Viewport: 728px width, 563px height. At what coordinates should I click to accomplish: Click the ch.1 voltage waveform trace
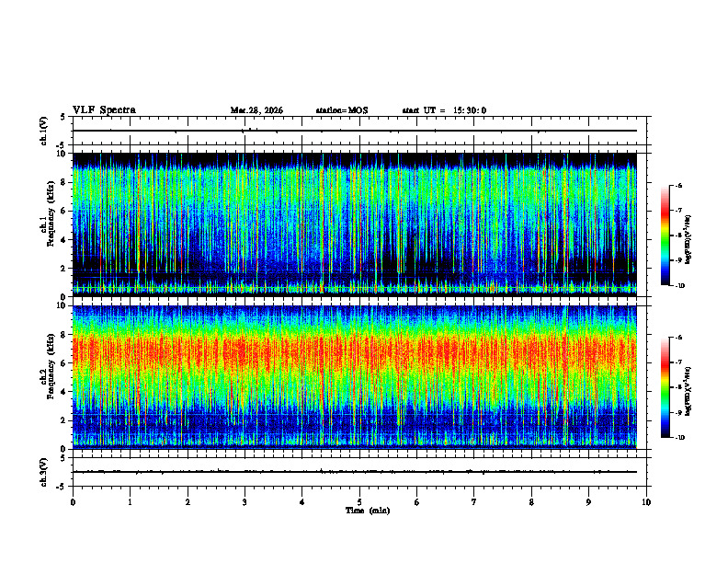point(354,131)
